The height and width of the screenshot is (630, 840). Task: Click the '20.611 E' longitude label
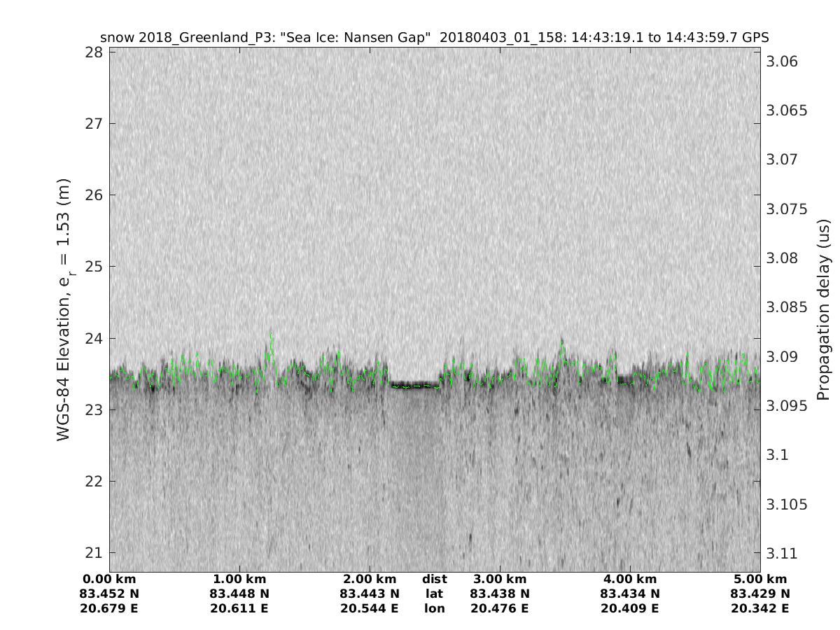239,608
